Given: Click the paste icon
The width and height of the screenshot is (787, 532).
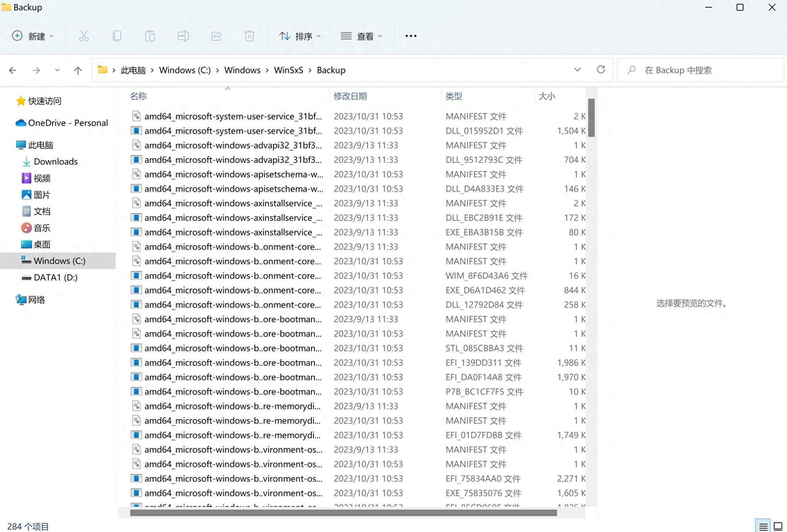Looking at the screenshot, I should pos(150,36).
